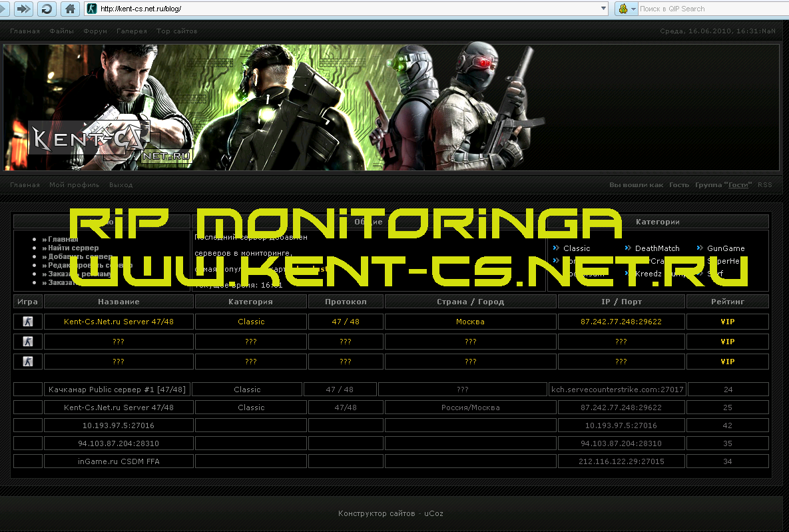Go to browser home page icon
This screenshot has width=789, height=532.
click(x=70, y=9)
